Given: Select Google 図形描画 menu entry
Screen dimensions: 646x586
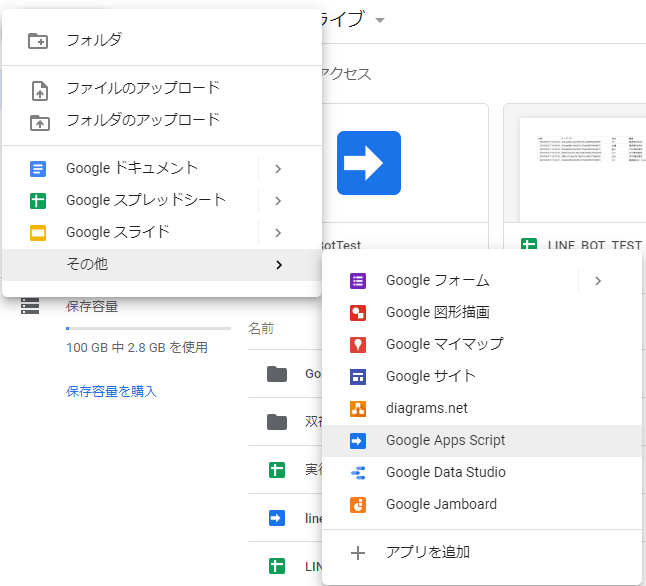Looking at the screenshot, I should [482, 313].
